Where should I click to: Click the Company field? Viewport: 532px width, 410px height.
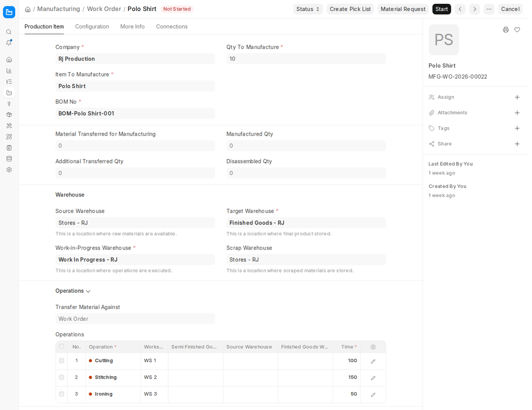pyautogui.click(x=135, y=59)
